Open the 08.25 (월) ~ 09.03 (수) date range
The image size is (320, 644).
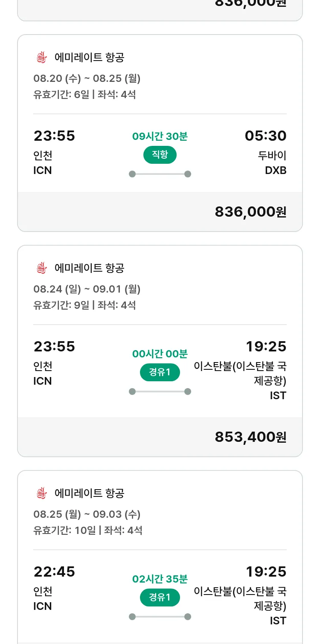(87, 514)
